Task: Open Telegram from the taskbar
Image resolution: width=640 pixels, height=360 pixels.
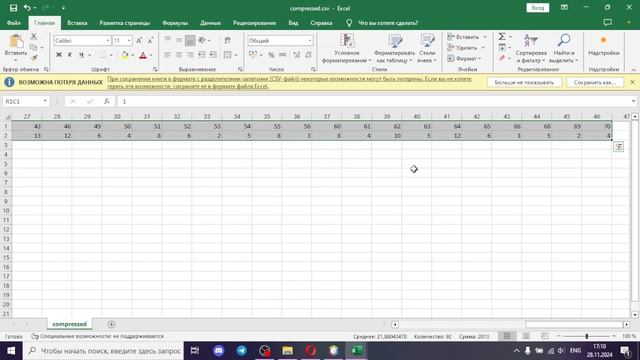Action: tap(242, 350)
